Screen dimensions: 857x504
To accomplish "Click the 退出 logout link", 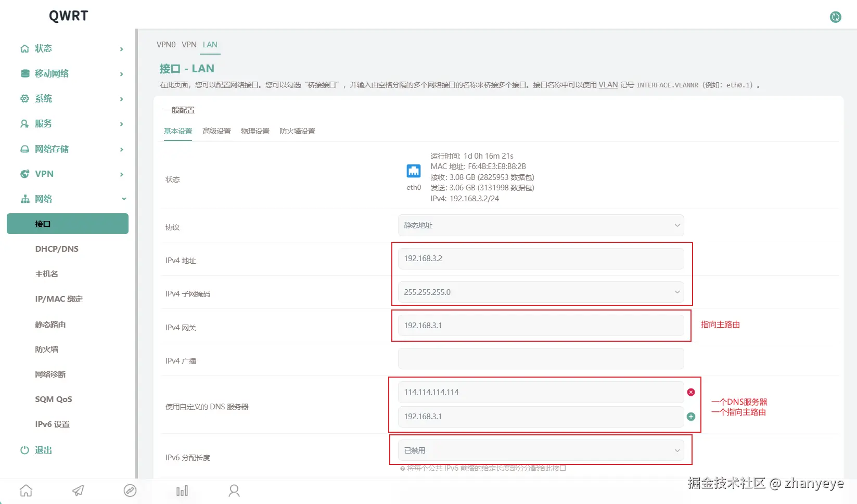I will point(44,450).
